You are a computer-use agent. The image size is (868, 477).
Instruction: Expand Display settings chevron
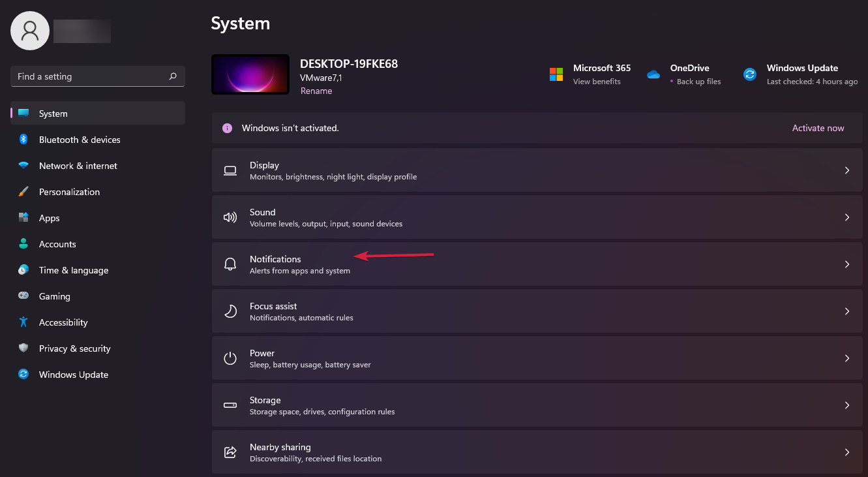[x=847, y=170]
